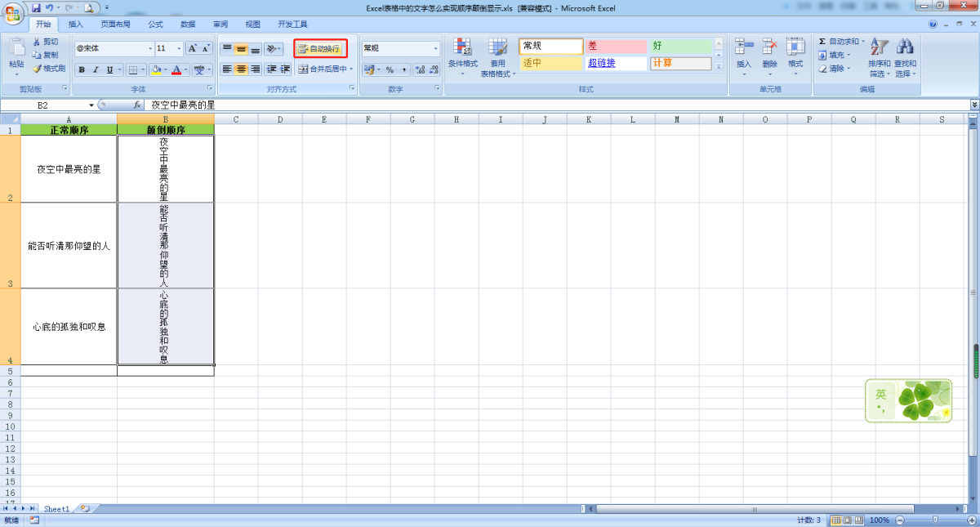Click the Format Painter (格式刷) icon
The height and width of the screenshot is (527, 980).
point(37,69)
